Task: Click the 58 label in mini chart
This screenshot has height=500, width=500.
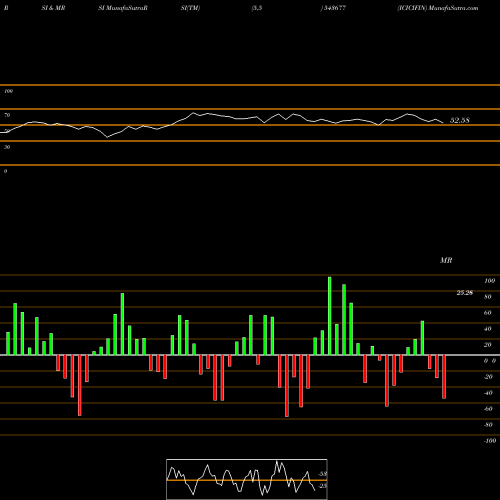Action: [x=323, y=474]
